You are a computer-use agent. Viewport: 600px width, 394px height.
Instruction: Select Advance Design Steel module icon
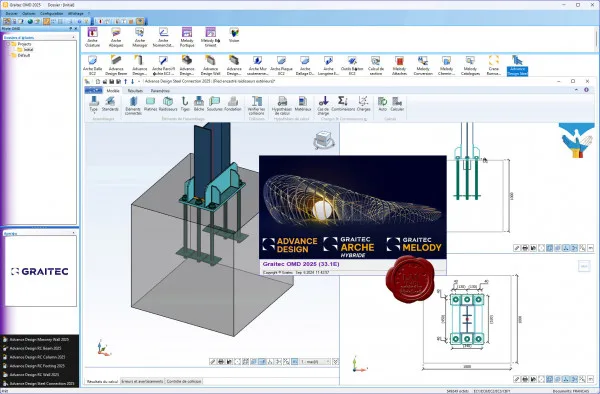point(517,65)
